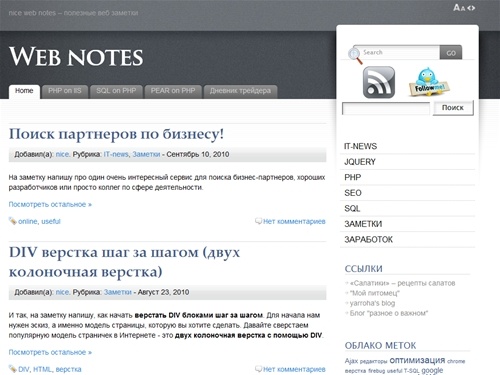500x375 pixels.
Task: Click firebug in tag cloud
Action: coord(376,371)
